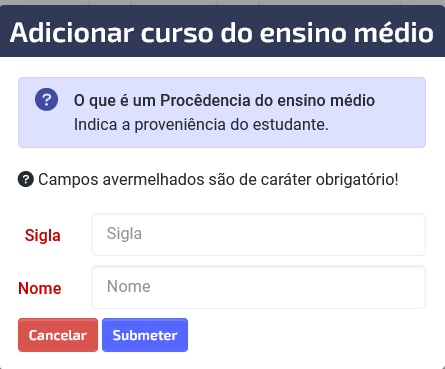Click the black help icon beside Campos avermelhados
This screenshot has height=369, width=445.
[26, 179]
